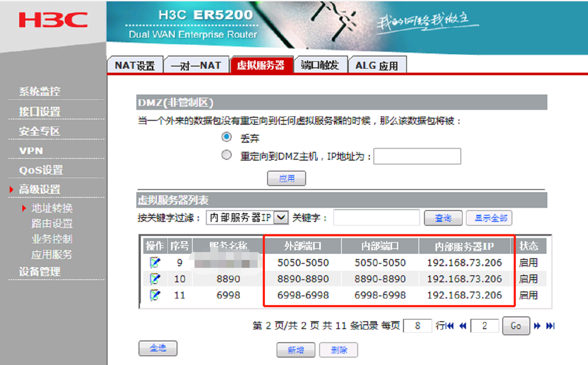588x365 pixels.
Task: Click service name 6998 in row 11
Action: click(x=228, y=295)
